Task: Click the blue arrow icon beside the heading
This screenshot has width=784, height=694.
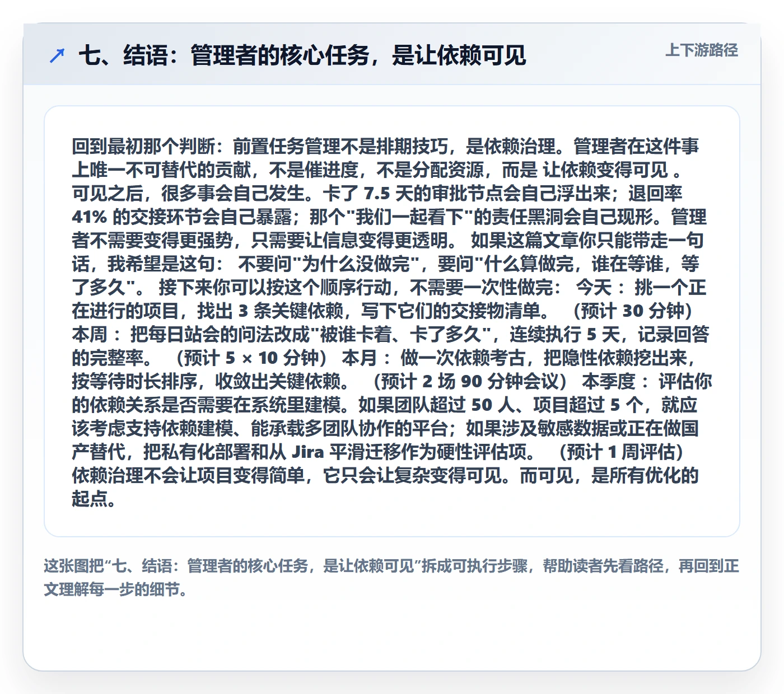Action: coord(57,55)
